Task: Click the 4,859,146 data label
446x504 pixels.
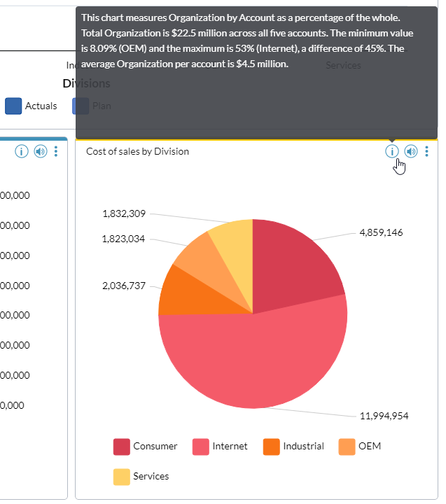Action: (x=381, y=232)
